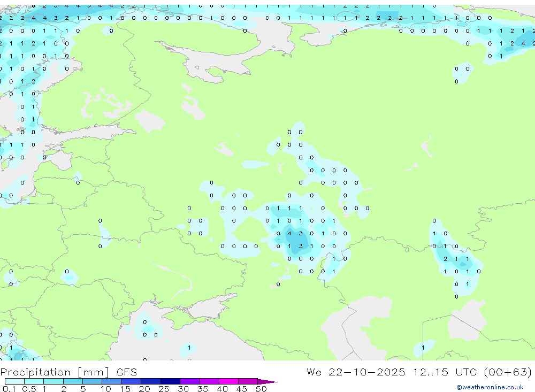Pick the 15–20 mm legend color swatch
This screenshot has height=392, width=535.
point(132,381)
